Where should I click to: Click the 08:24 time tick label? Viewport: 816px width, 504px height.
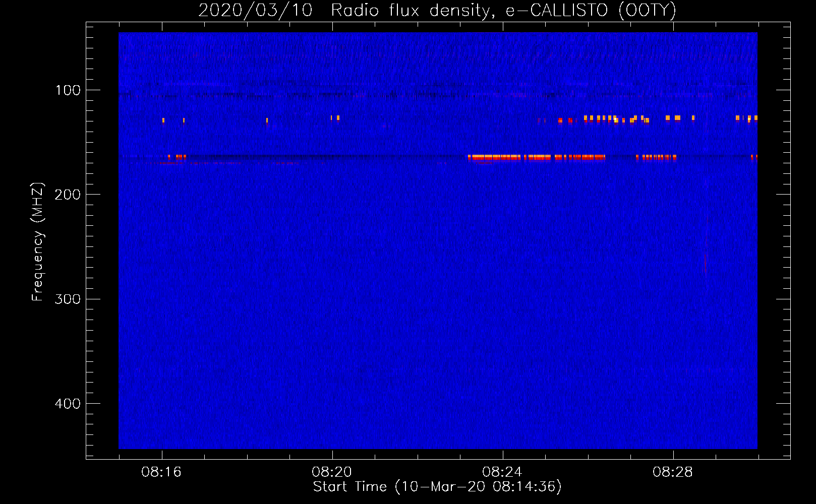[x=502, y=472]
